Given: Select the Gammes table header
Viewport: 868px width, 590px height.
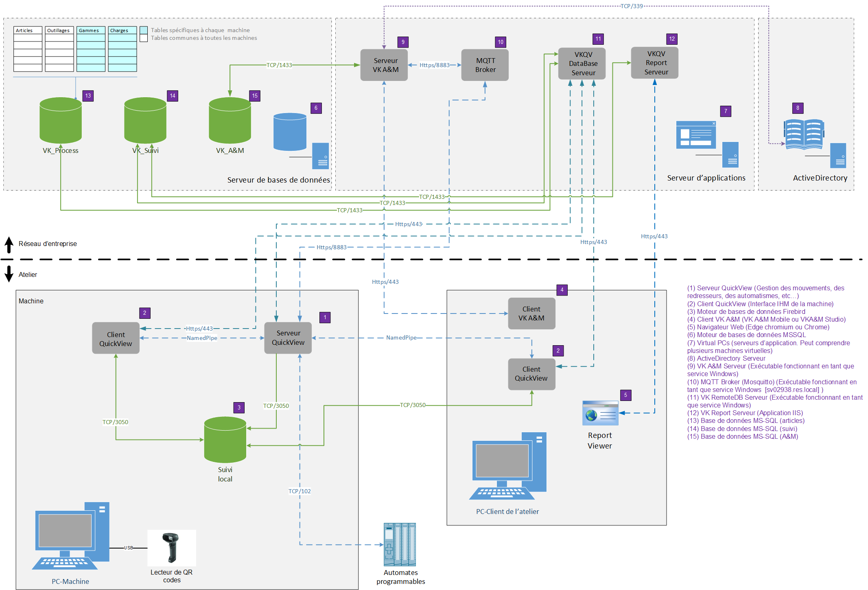Looking at the screenshot, I should point(91,30).
